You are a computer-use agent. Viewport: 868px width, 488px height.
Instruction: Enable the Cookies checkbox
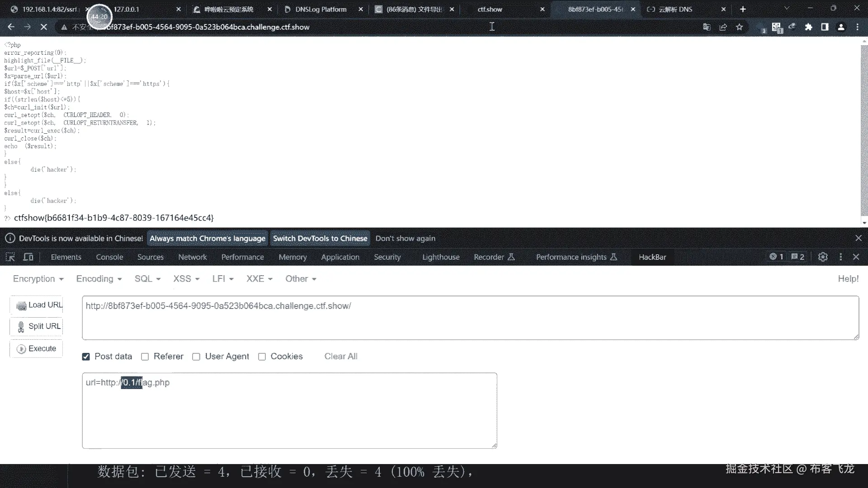coord(262,357)
